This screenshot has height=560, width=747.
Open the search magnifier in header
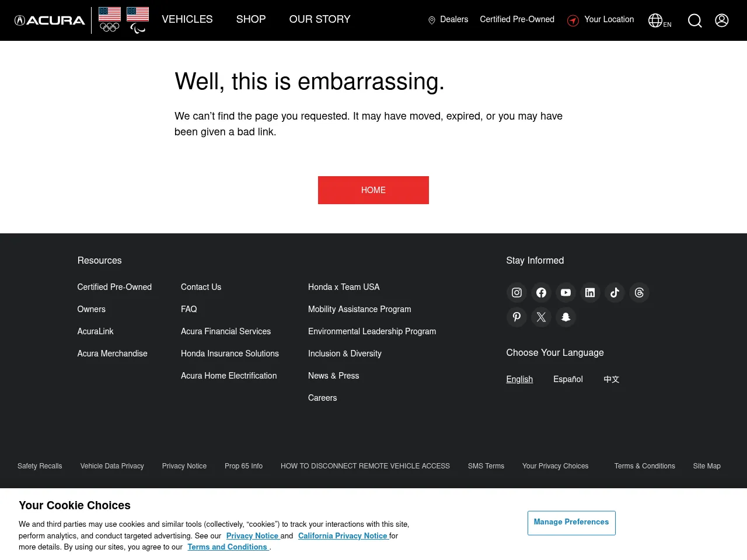click(694, 20)
